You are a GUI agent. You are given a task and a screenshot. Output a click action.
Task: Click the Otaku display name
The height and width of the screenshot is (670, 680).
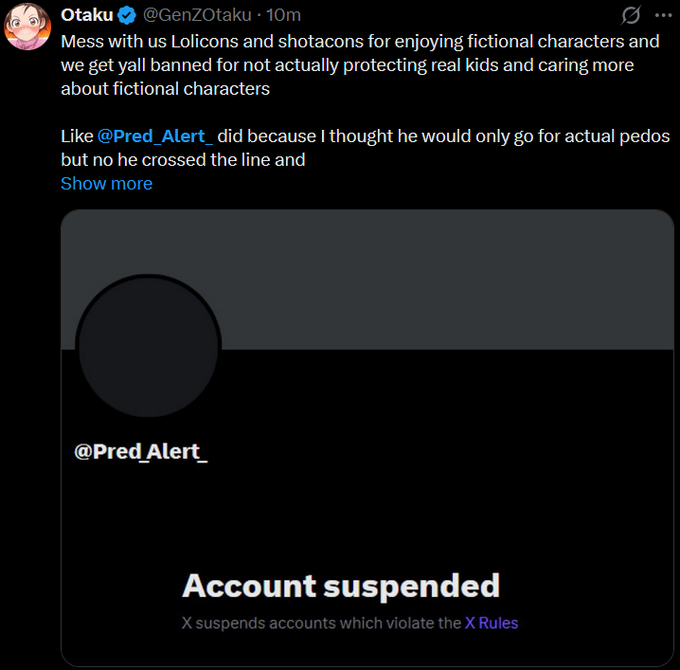[87, 15]
